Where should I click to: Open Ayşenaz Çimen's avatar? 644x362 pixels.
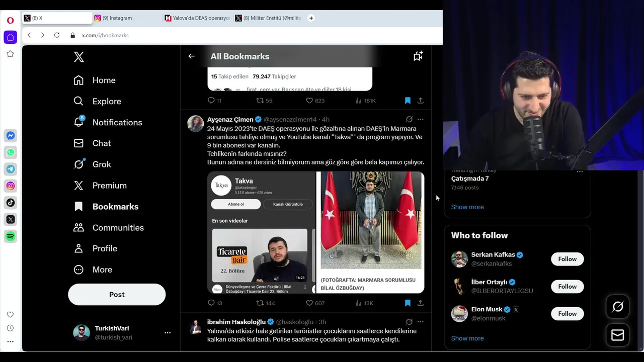tap(196, 124)
